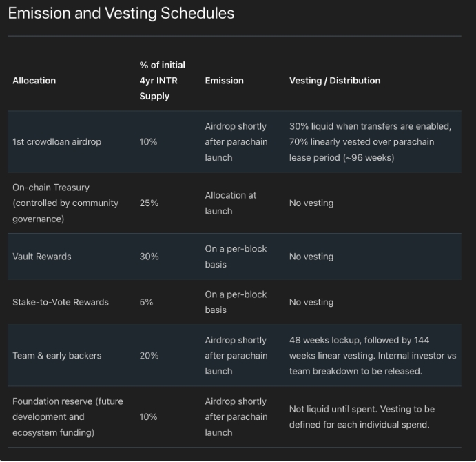Image resolution: width=476 pixels, height=462 pixels.
Task: Click the 20% team supply value
Action: click(149, 356)
